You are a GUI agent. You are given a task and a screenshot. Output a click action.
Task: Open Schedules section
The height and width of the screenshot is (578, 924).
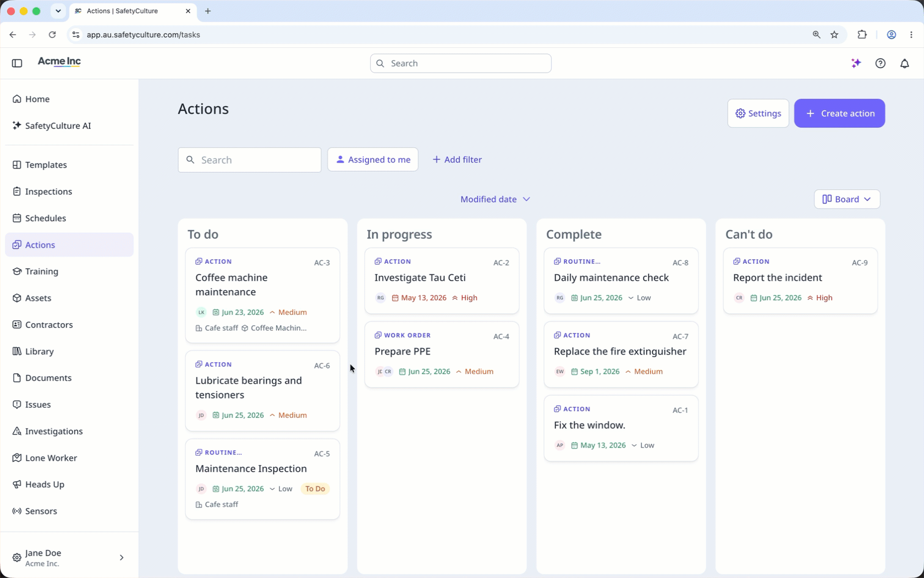pos(69,218)
